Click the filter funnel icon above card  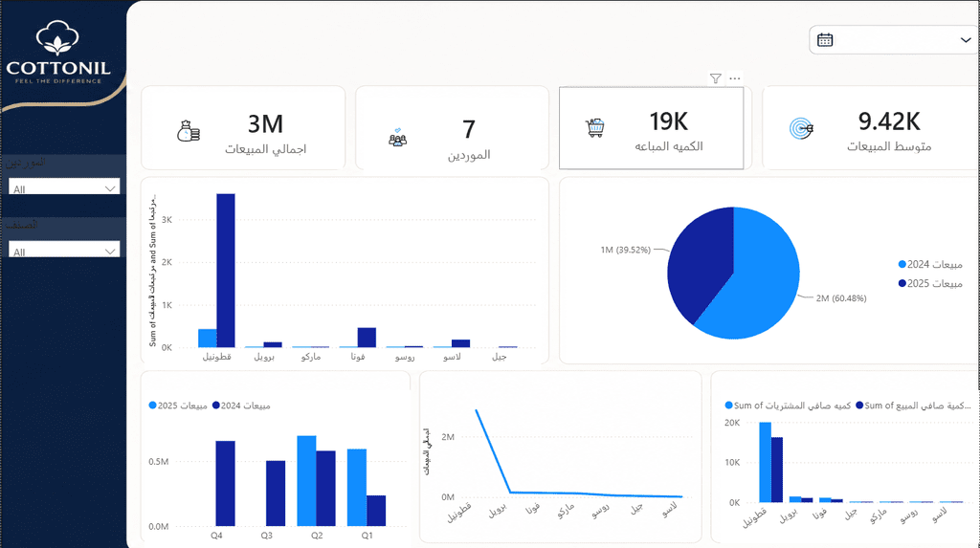(716, 78)
